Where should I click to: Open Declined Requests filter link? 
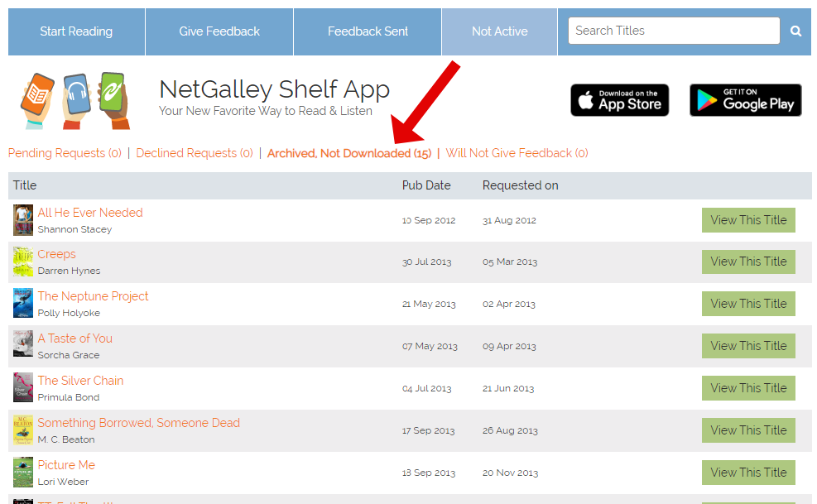click(195, 153)
